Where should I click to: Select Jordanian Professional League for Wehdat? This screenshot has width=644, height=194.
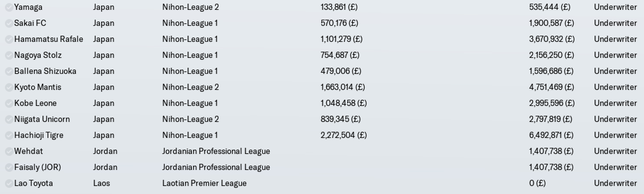point(216,151)
